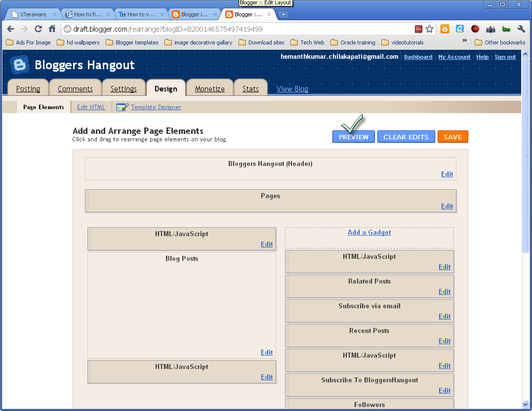The height and width of the screenshot is (411, 532).
Task: Edit the Subscribe via email gadget
Action: (445, 316)
